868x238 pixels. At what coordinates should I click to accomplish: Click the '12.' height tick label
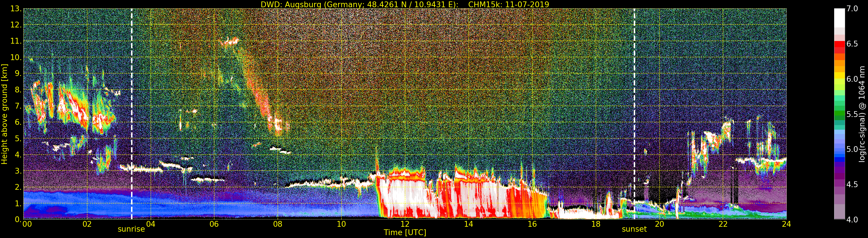(x=16, y=25)
